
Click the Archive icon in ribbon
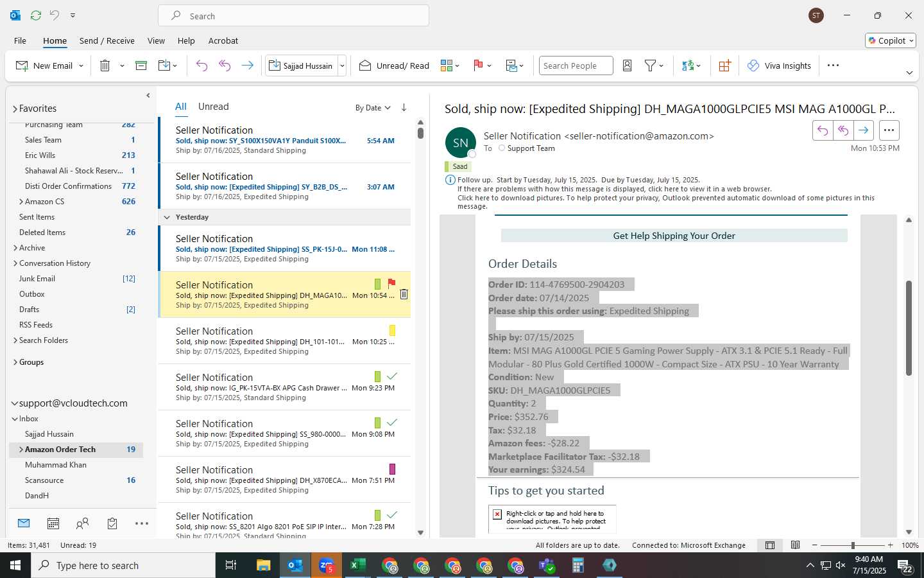(141, 66)
